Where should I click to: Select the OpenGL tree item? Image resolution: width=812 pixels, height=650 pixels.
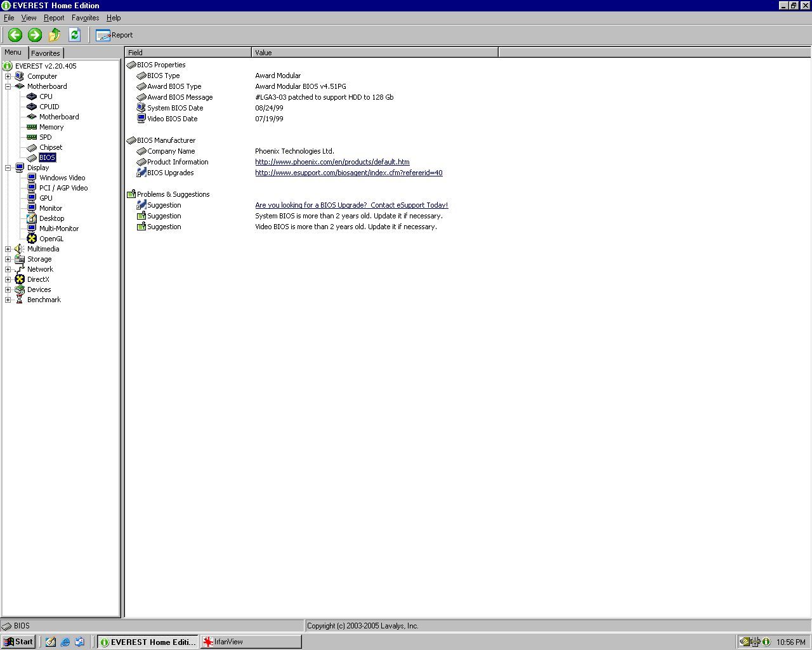click(x=51, y=239)
